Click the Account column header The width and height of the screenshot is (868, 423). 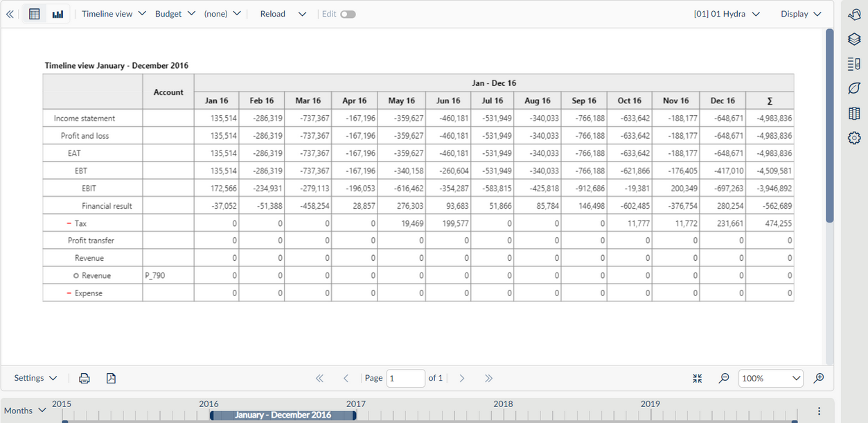[168, 92]
